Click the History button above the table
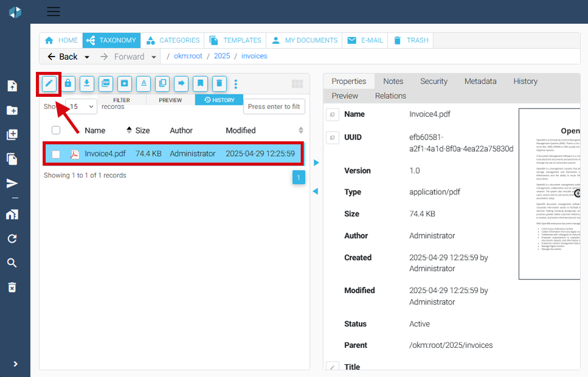Image resolution: width=588 pixels, height=377 pixels. coord(219,100)
